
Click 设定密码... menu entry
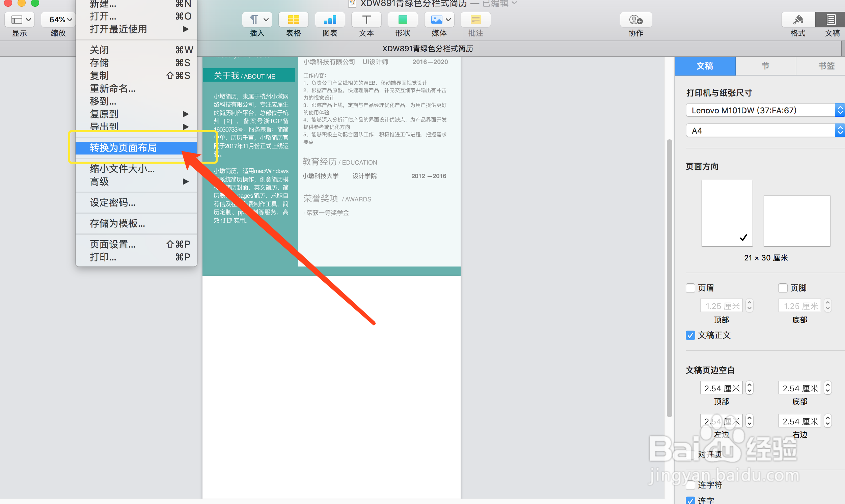click(x=112, y=202)
